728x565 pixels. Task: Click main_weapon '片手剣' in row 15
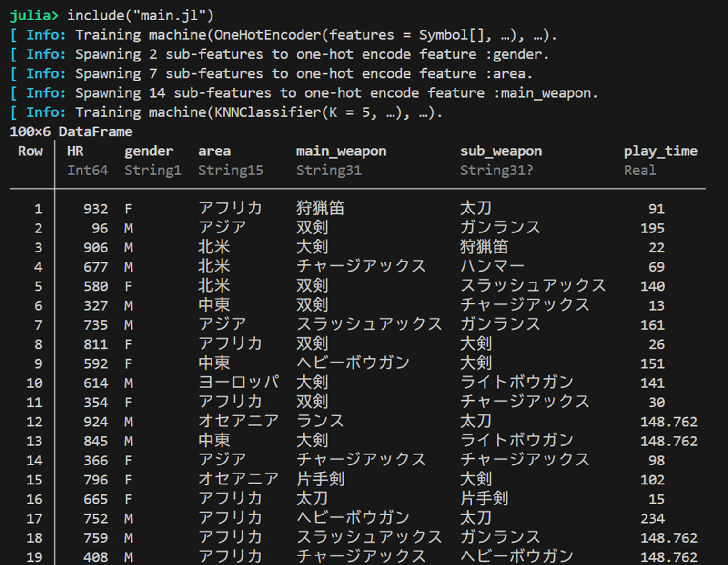coord(320,479)
